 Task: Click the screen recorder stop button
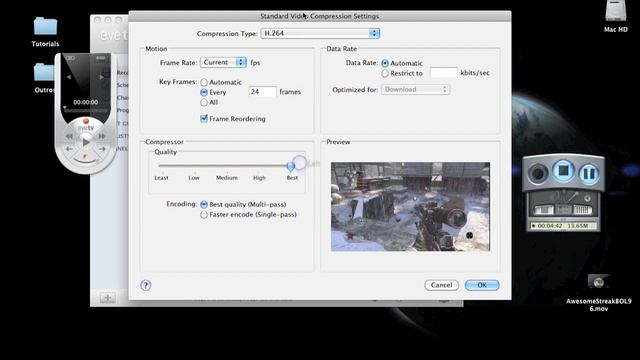(x=563, y=170)
